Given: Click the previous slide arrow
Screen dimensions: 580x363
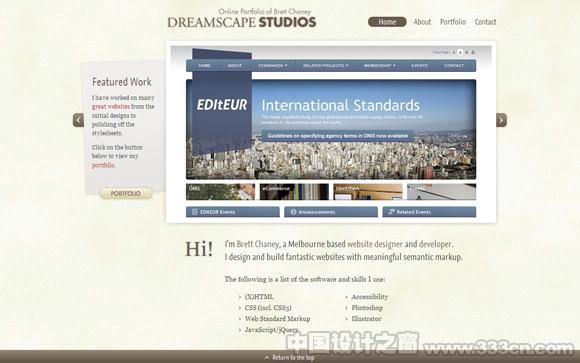Looking at the screenshot, I should 78,120.
